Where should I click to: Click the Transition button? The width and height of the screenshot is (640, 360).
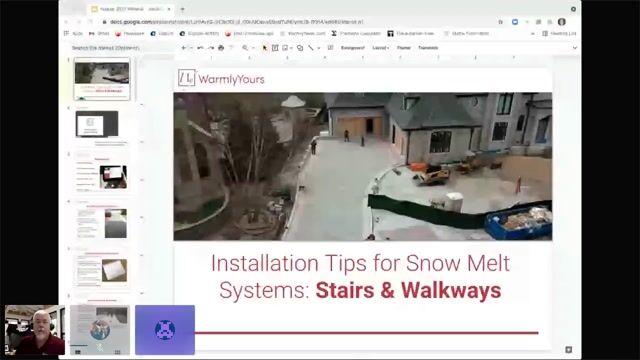428,48
